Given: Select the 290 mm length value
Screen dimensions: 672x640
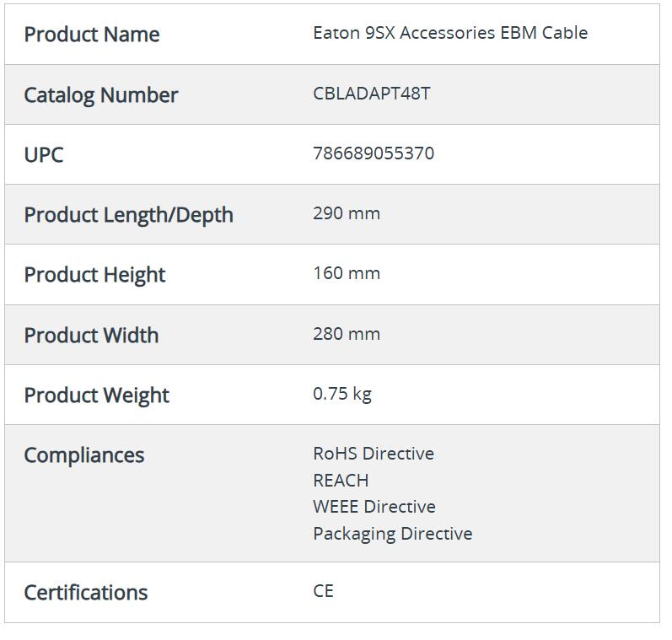Looking at the screenshot, I should [346, 213].
